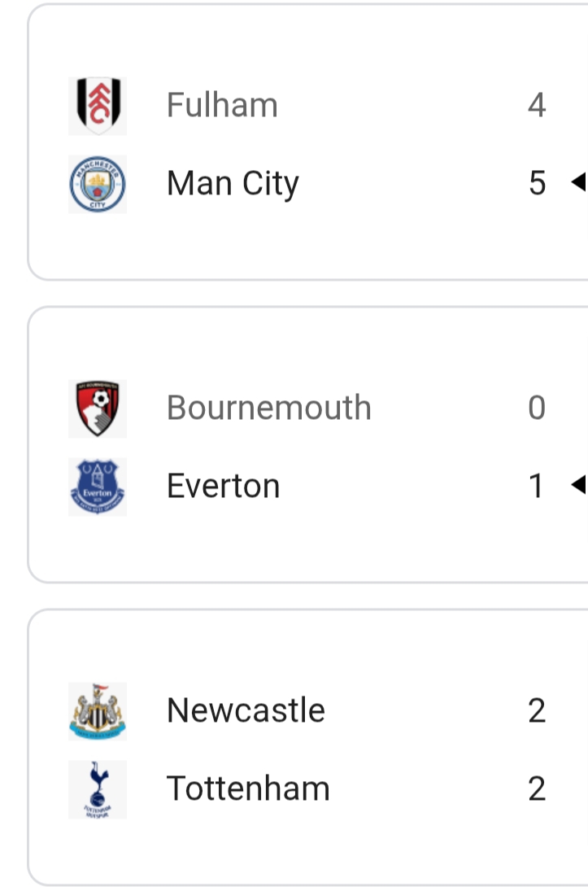Click the Bournemouth team name

point(268,408)
